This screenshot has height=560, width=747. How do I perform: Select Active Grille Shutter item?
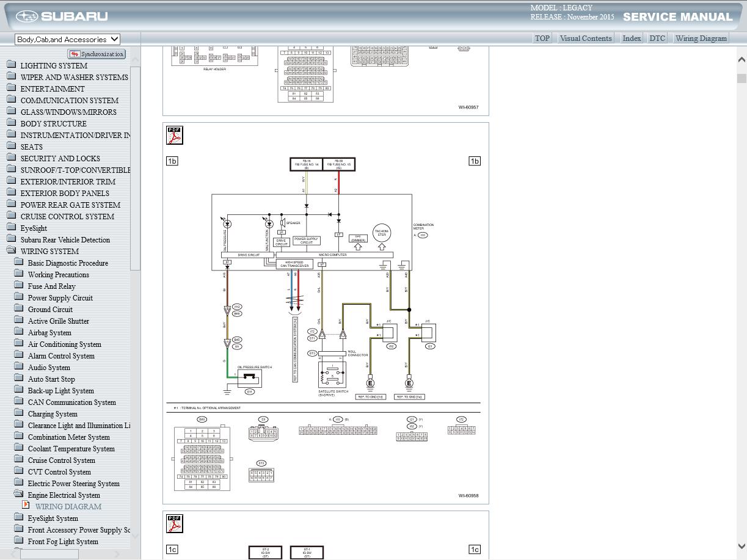tap(59, 321)
